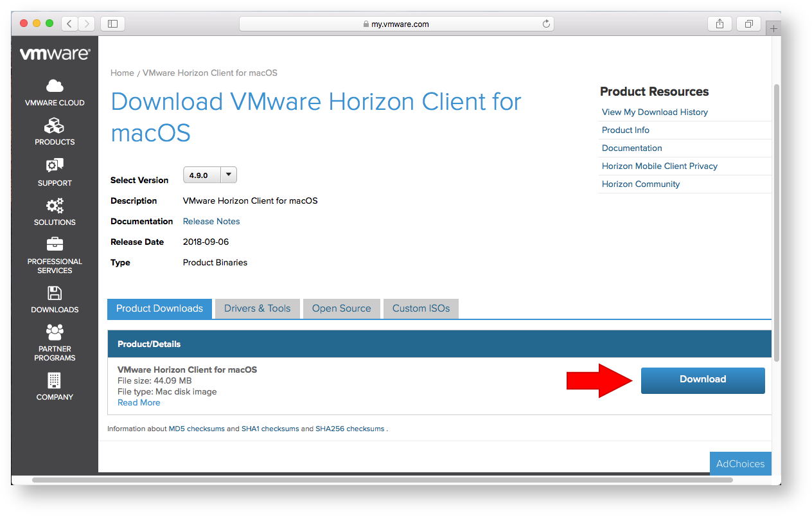Click the Download VMware Horizon Client heading
Screen dimensions: 812x516
316,117
